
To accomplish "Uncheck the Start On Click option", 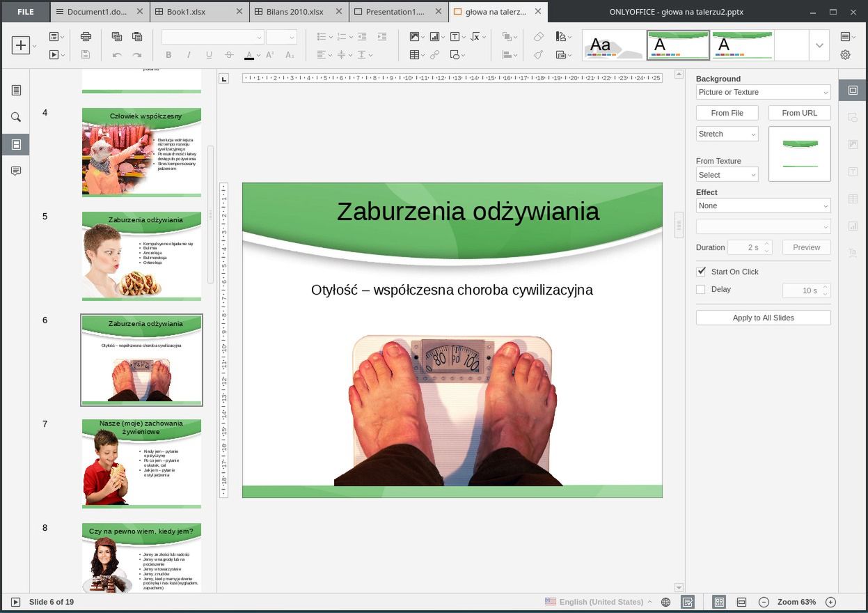I will [700, 272].
